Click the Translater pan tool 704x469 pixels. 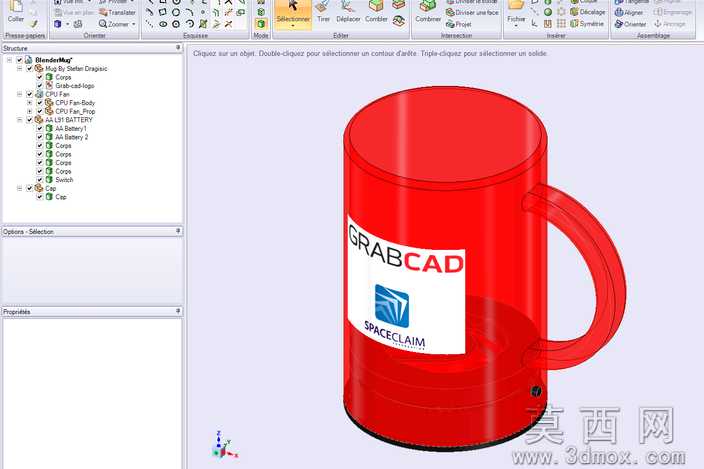117,13
